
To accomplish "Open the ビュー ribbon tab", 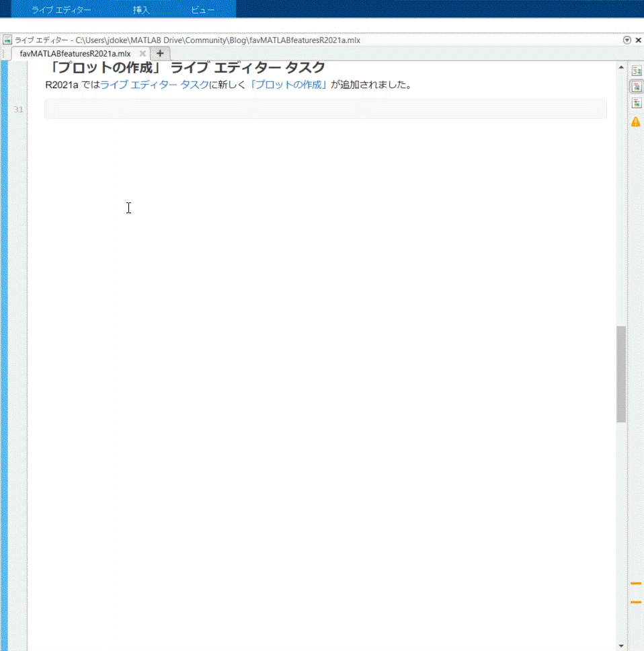I will click(x=203, y=10).
